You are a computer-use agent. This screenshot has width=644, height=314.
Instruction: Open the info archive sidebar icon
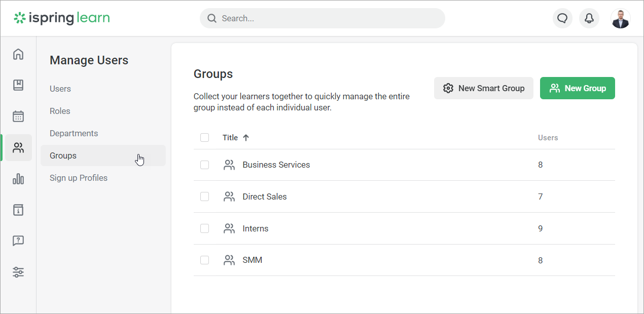(18, 210)
